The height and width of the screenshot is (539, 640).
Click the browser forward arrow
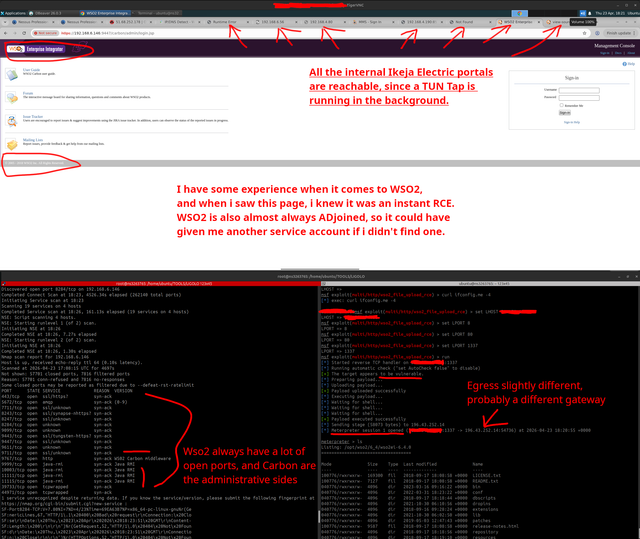[x=15, y=33]
